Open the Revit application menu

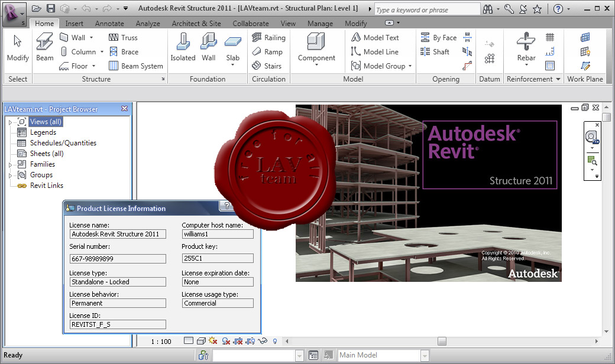(15, 15)
